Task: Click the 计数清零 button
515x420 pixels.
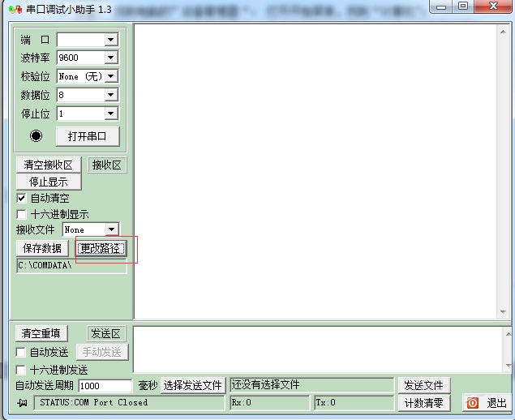Action: [x=423, y=403]
